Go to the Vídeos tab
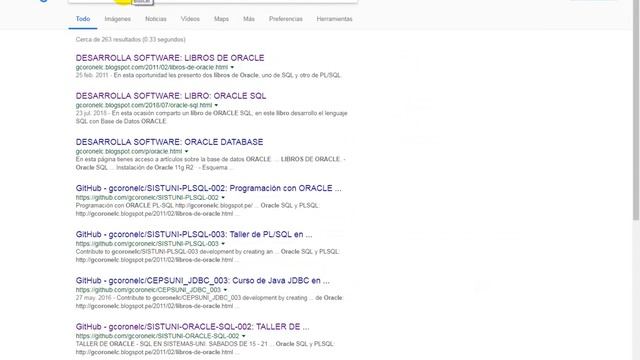Image resolution: width=640 pixels, height=360 pixels. point(190,19)
